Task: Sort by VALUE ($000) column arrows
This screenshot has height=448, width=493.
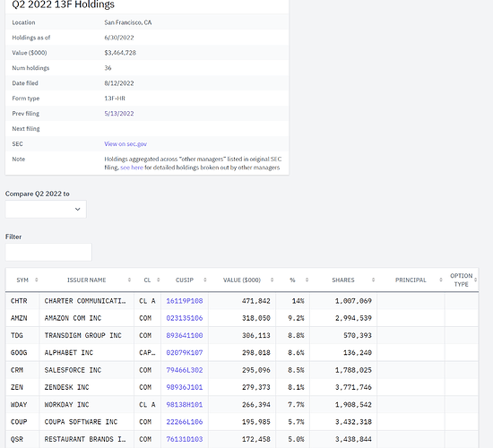Action: tap(272, 280)
